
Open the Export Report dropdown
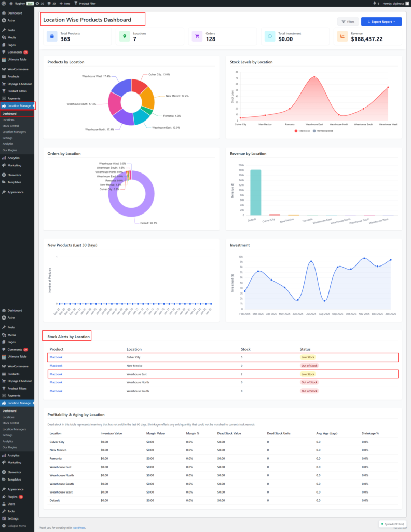pos(381,22)
